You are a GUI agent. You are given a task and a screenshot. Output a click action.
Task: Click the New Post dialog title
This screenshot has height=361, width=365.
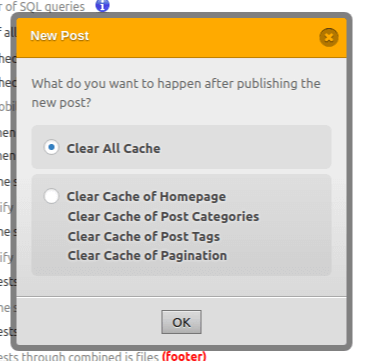point(60,36)
